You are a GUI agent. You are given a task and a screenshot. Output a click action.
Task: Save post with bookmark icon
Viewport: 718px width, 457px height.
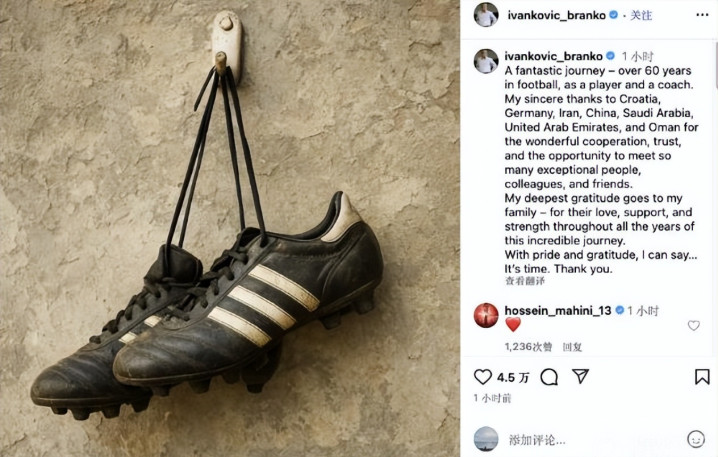coord(702,377)
